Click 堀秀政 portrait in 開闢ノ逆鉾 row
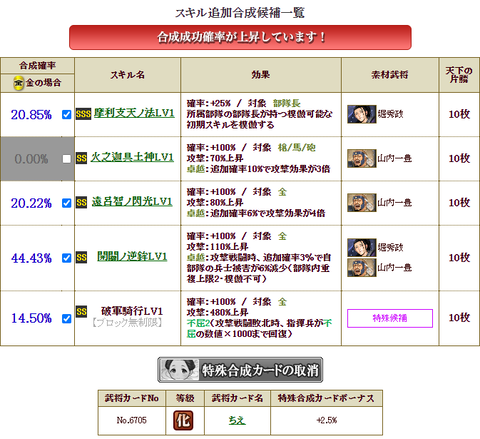The image size is (480, 439). (362, 247)
